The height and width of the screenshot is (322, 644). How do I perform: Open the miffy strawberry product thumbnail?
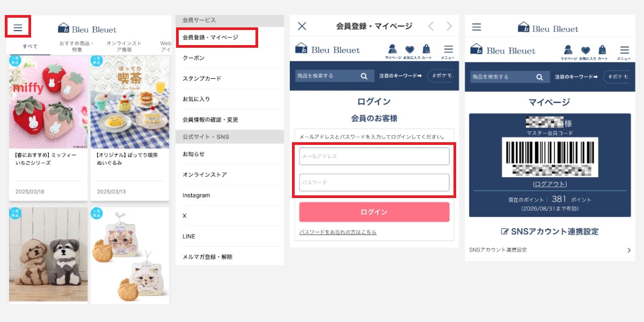(x=48, y=102)
